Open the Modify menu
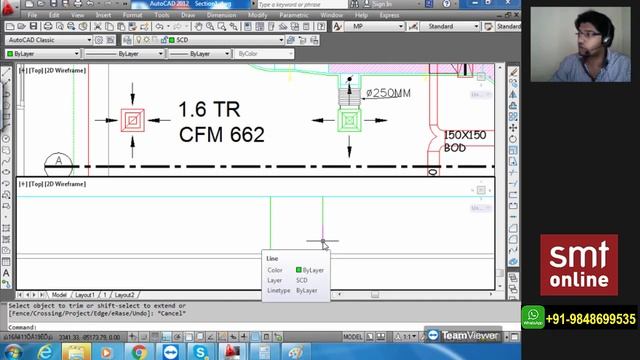This screenshot has width=640, height=360. point(257,15)
